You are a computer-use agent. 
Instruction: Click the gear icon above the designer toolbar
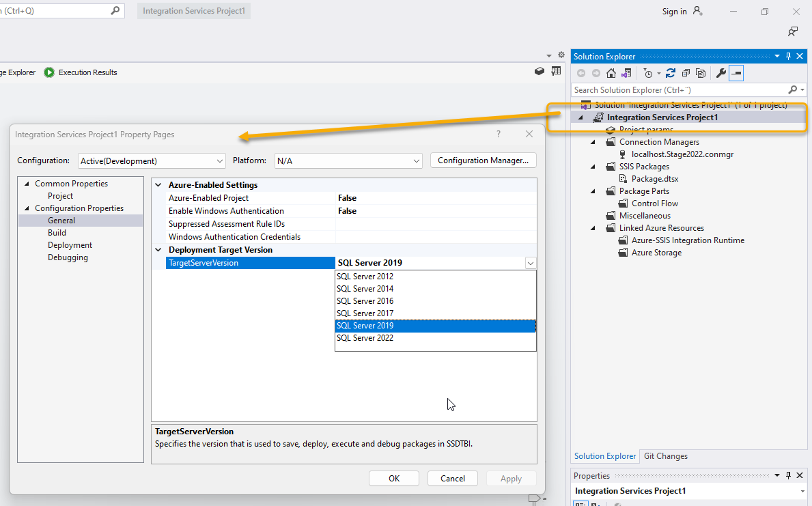point(561,55)
